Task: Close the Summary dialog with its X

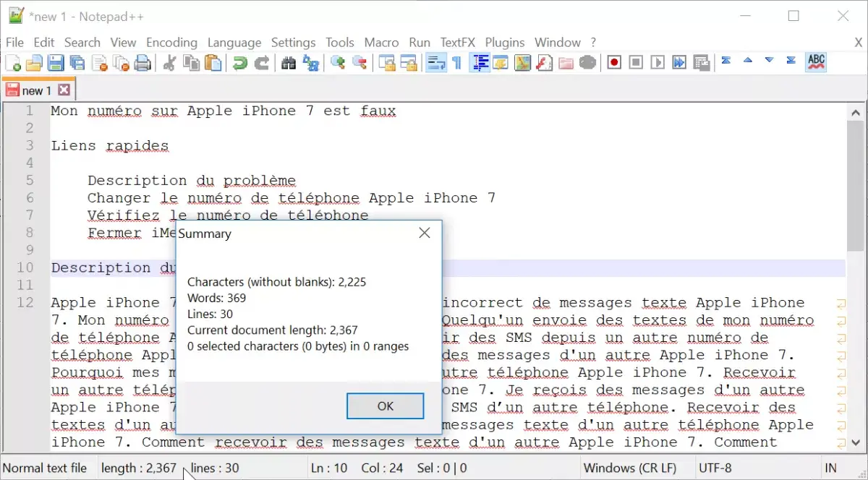Action: tap(425, 233)
